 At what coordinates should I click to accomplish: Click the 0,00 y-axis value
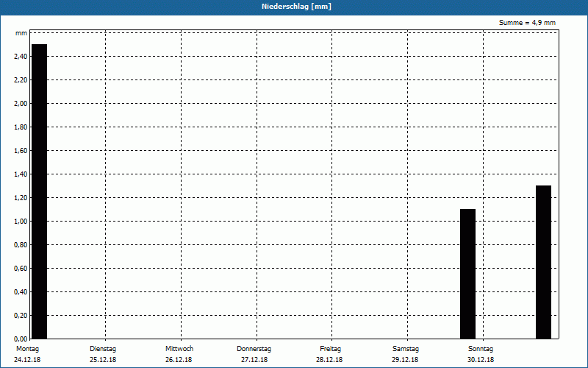(21, 339)
